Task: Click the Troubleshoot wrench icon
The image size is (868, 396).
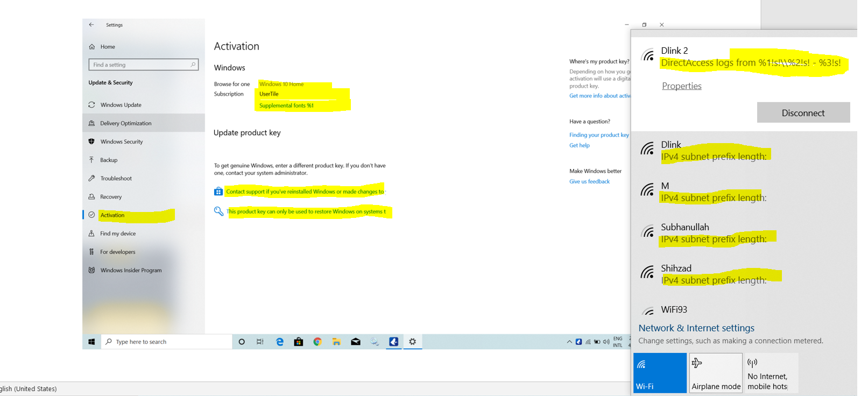Action: tap(91, 178)
